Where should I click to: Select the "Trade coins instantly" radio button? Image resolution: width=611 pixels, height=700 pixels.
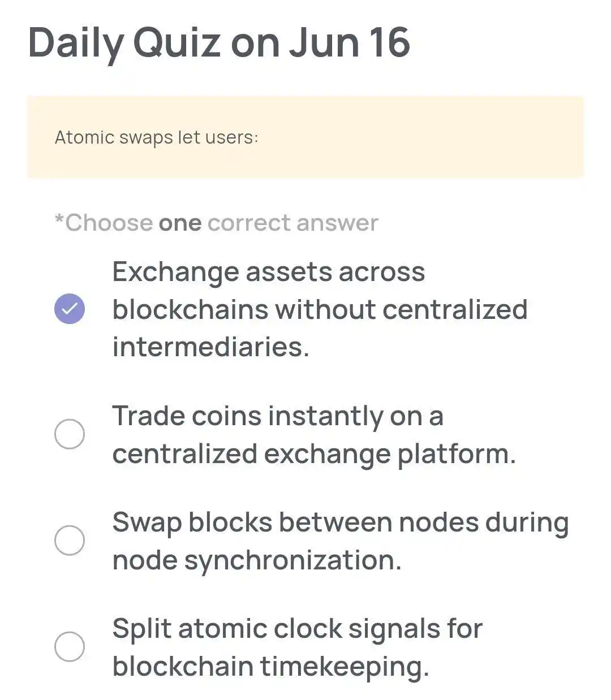pyautogui.click(x=70, y=434)
